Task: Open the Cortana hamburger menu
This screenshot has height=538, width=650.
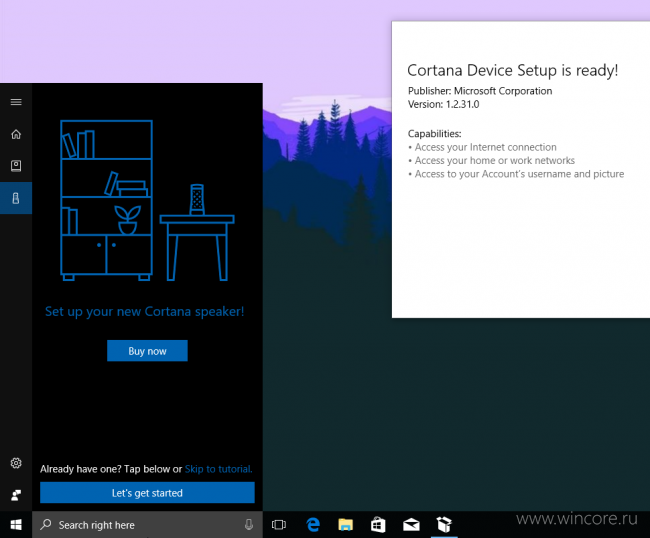Action: 16,102
